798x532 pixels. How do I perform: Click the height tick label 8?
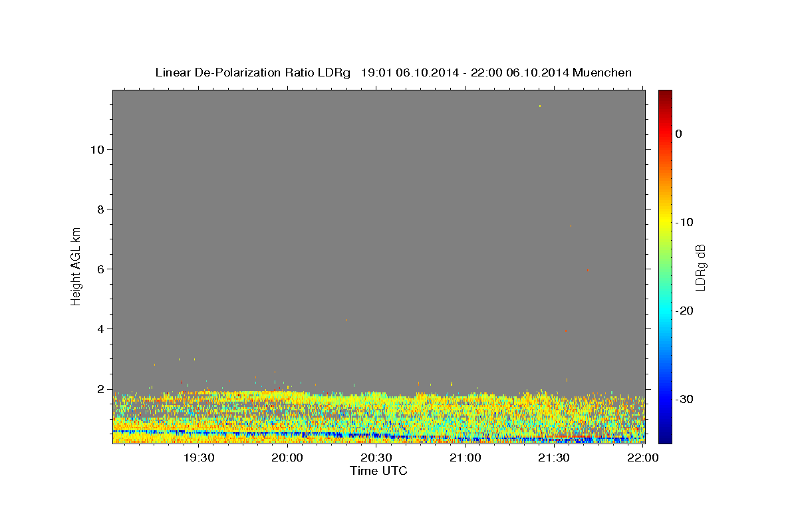click(100, 209)
